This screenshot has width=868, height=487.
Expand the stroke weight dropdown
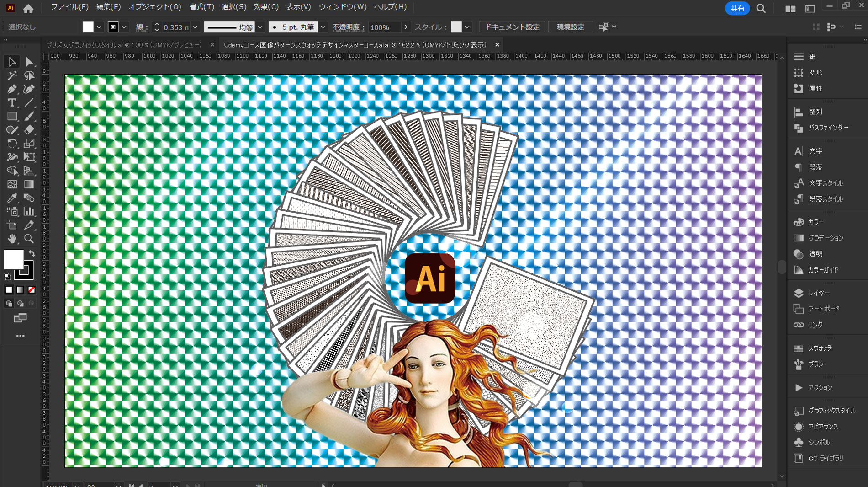coord(195,27)
